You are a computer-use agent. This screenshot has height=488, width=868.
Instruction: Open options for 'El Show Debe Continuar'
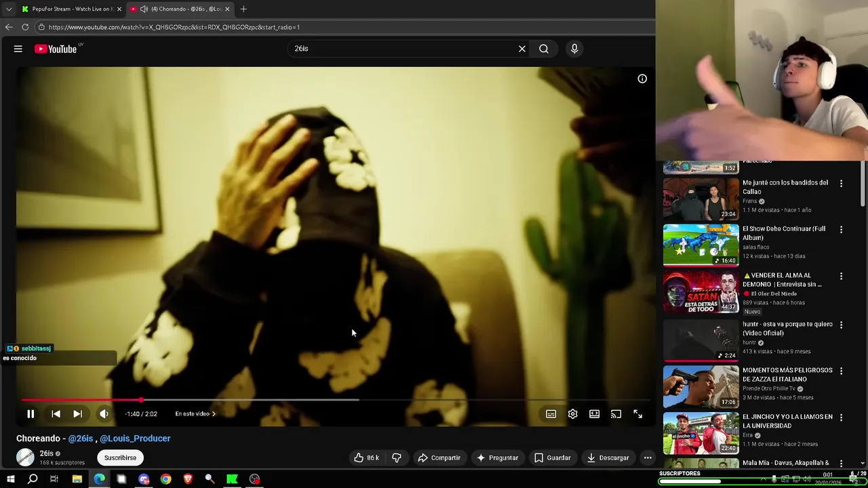(x=841, y=230)
